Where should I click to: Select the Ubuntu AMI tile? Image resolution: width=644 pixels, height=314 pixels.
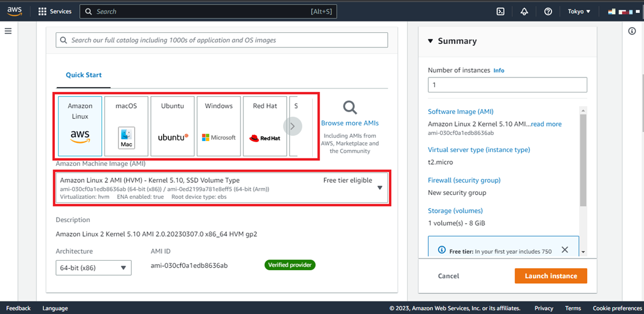tap(172, 126)
